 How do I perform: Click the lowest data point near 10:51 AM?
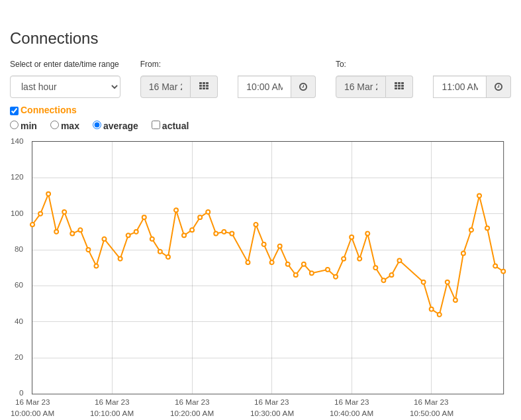click(x=440, y=315)
